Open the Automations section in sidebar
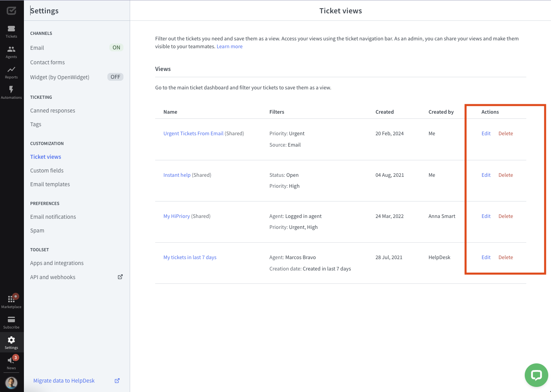 (x=11, y=93)
